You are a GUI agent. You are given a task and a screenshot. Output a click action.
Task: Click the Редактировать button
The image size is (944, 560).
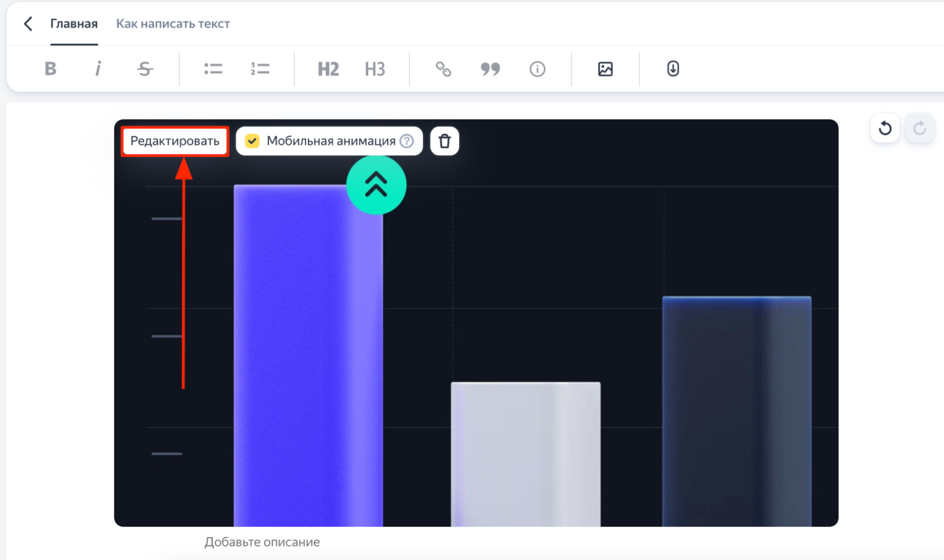click(175, 141)
